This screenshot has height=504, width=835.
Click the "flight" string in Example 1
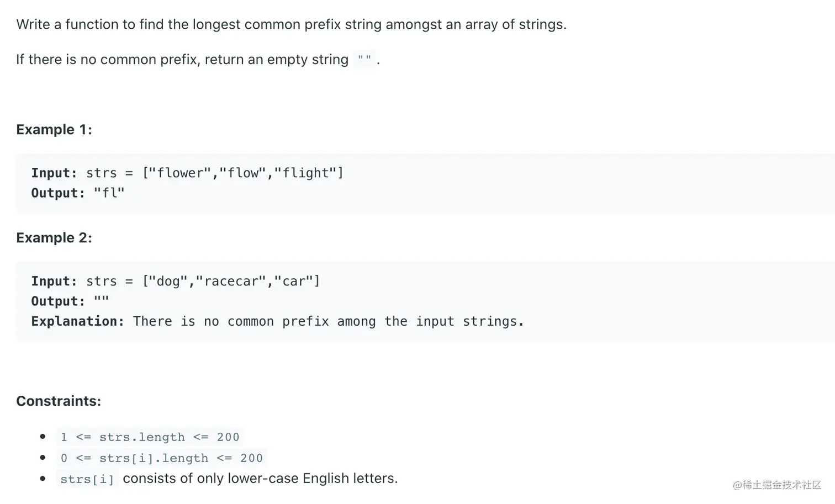(x=305, y=173)
